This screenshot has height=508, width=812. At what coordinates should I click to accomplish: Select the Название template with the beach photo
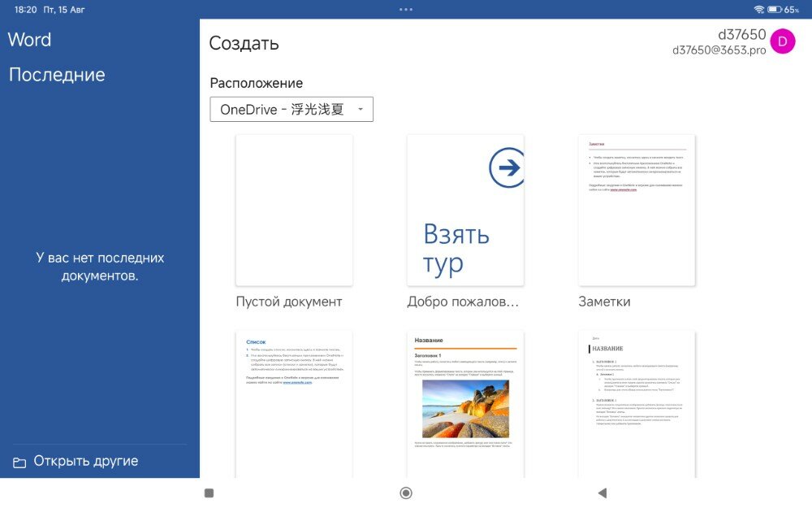465,404
